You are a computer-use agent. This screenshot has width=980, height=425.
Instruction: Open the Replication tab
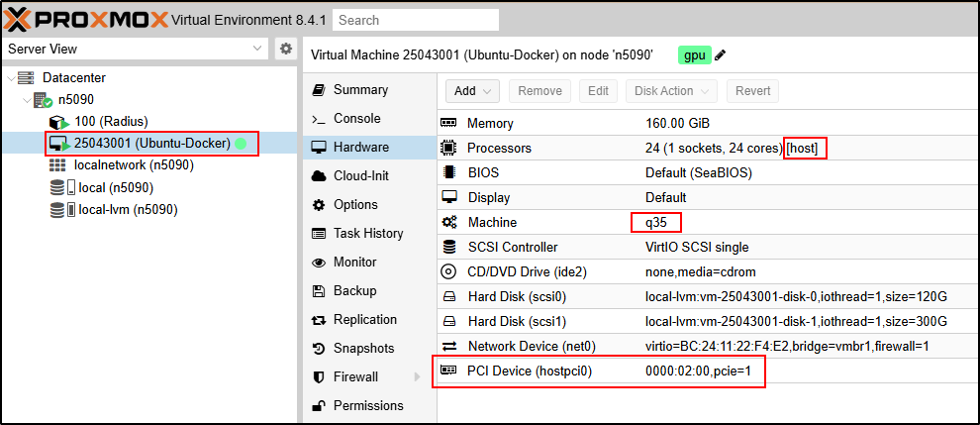coord(369,320)
